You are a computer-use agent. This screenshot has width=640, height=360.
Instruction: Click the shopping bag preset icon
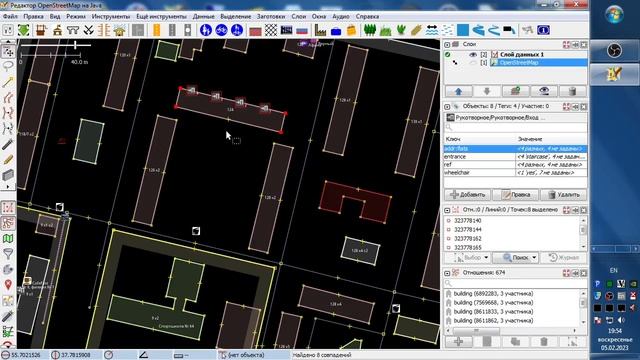click(x=351, y=30)
